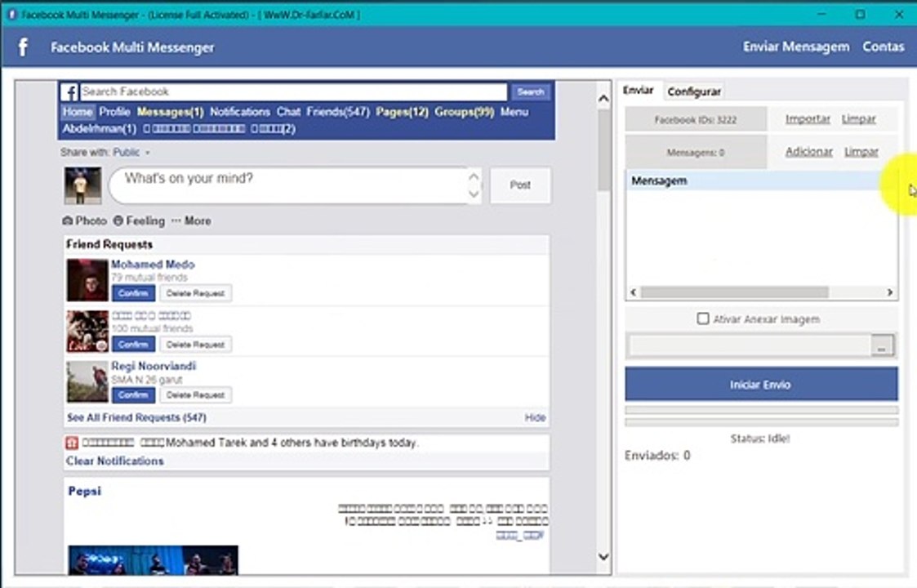Screen dimensions: 917x588
Task: Open Enviar Mensagem in header
Action: 796,47
